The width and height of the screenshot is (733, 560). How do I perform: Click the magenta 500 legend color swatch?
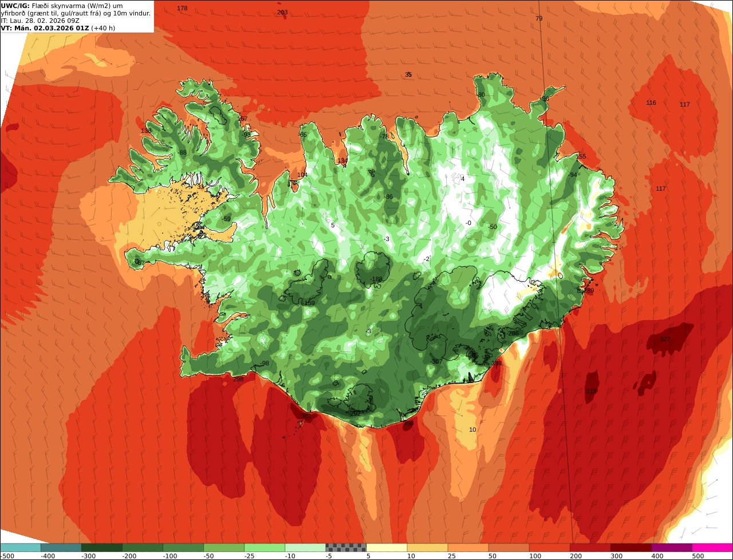pos(712,547)
